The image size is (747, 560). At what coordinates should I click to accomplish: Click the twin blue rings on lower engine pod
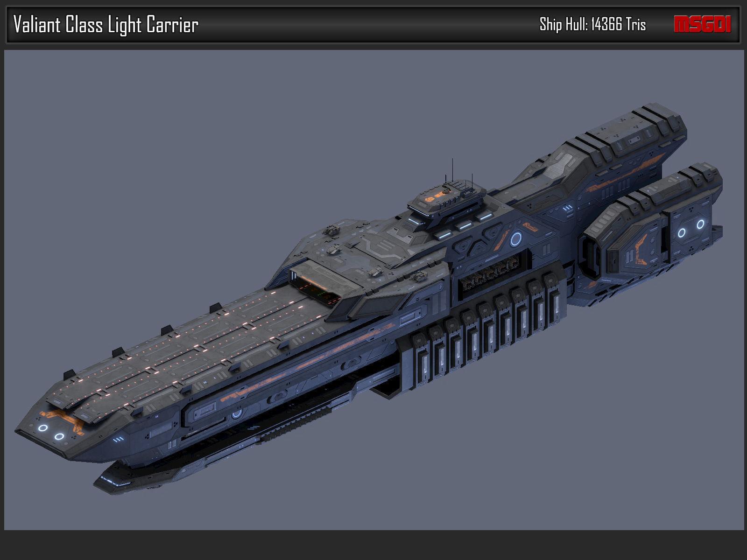(691, 229)
